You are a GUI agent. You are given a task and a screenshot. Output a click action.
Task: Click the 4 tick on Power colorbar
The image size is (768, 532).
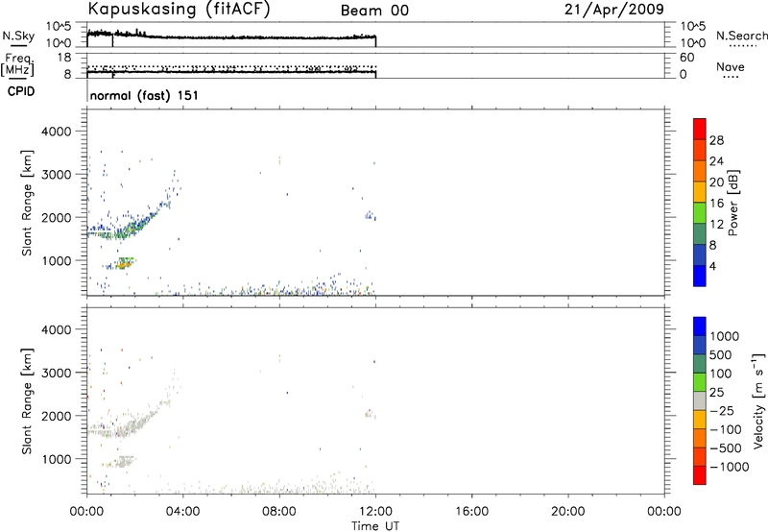[x=713, y=267]
